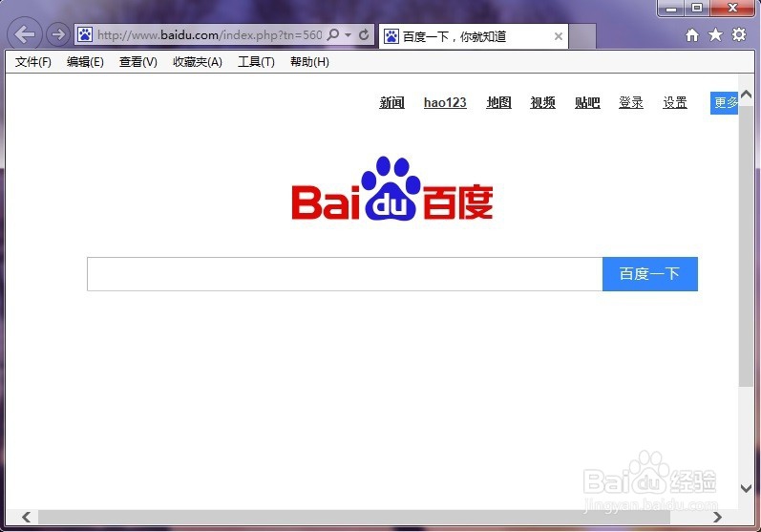
Task: Click the vertical scrollbar down arrow
Action: pyautogui.click(x=746, y=488)
